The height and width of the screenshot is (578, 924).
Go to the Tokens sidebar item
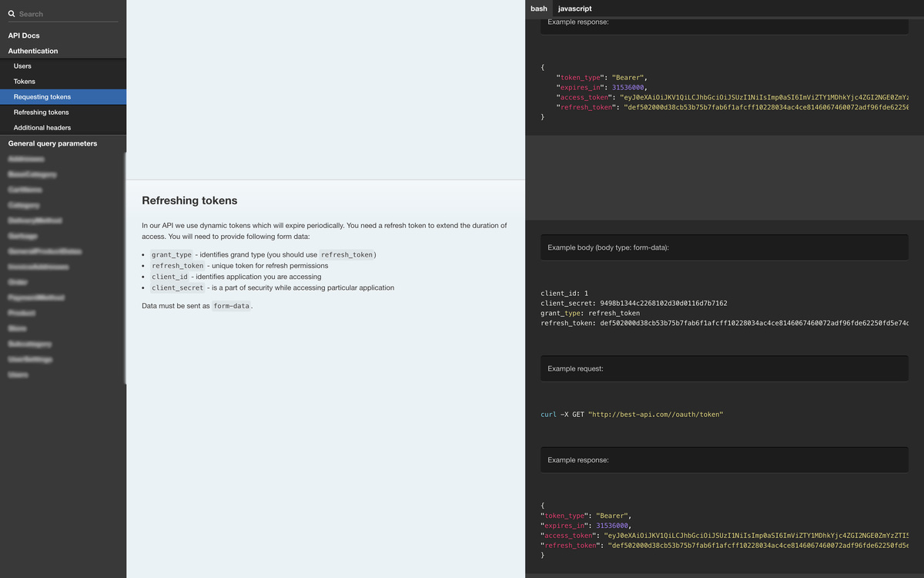point(25,82)
